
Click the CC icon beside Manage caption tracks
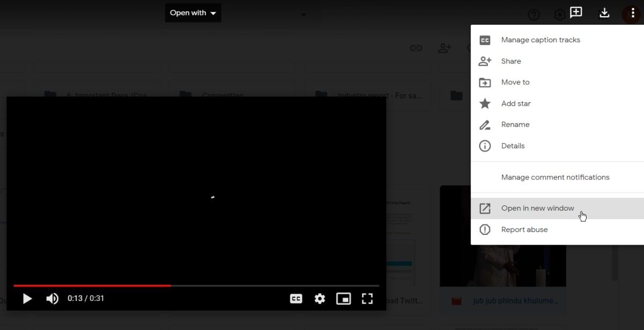[485, 40]
